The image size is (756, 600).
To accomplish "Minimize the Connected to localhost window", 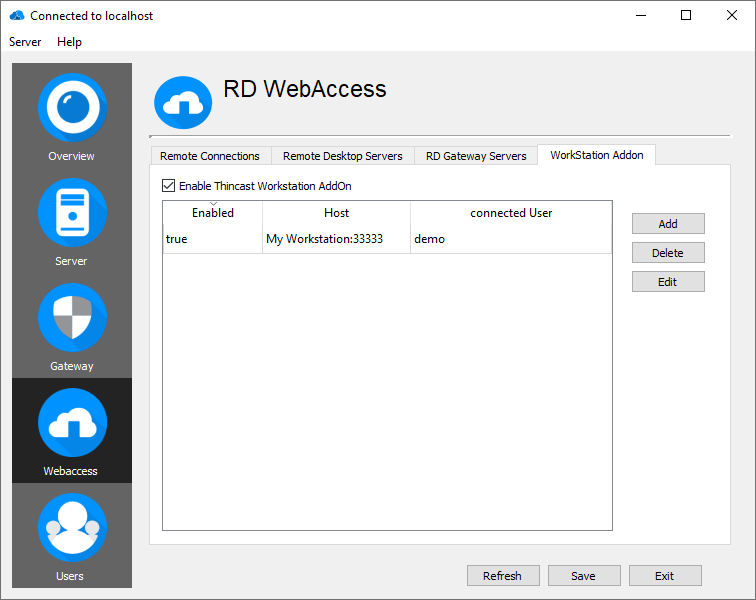I will coord(641,15).
